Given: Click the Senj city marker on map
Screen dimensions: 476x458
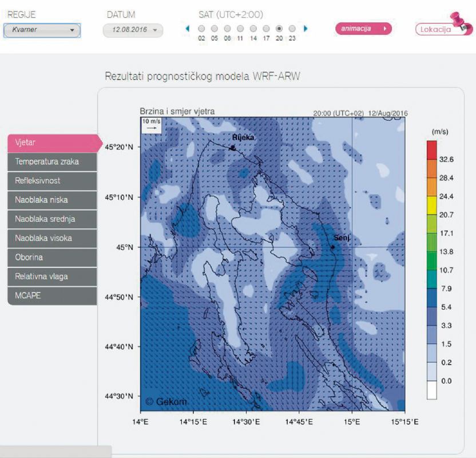Looking at the screenshot, I should [x=332, y=247].
